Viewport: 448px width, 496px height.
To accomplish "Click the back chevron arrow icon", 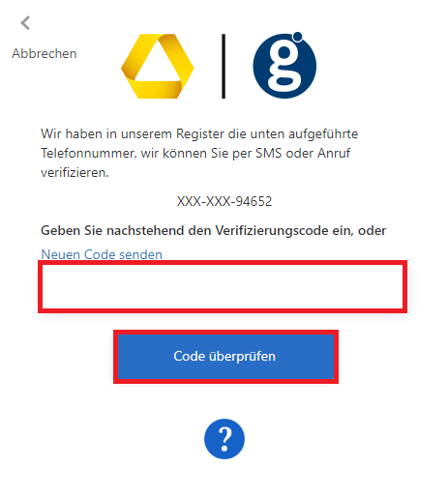I will point(25,23).
